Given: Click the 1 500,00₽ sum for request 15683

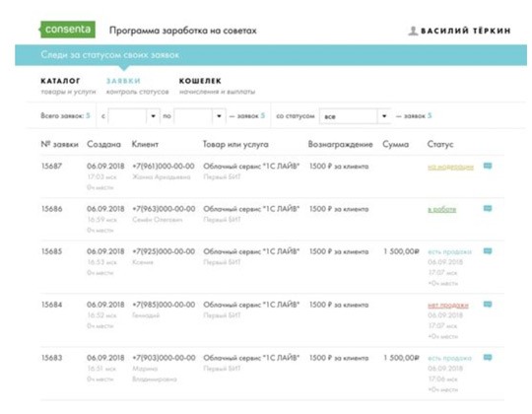Looking at the screenshot, I should point(401,358).
